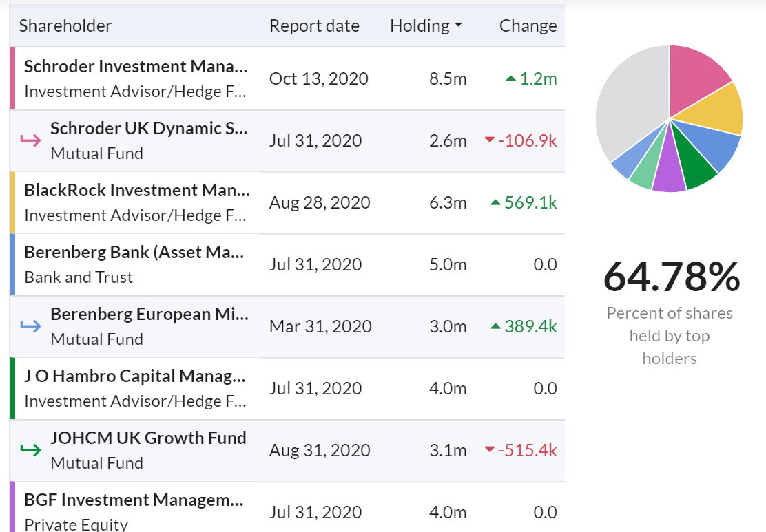Click green up-triangle next to 389.4k change

(x=495, y=326)
